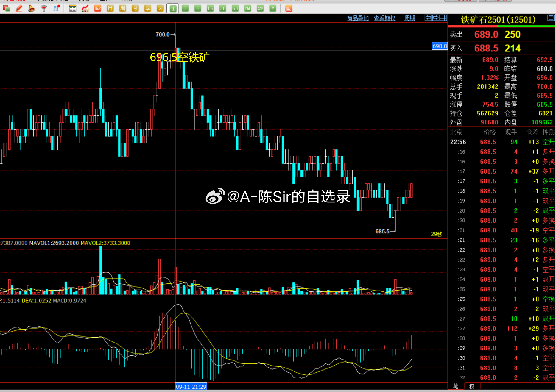Click the 涨停 price 754.5
556x392 pixels.
point(490,104)
